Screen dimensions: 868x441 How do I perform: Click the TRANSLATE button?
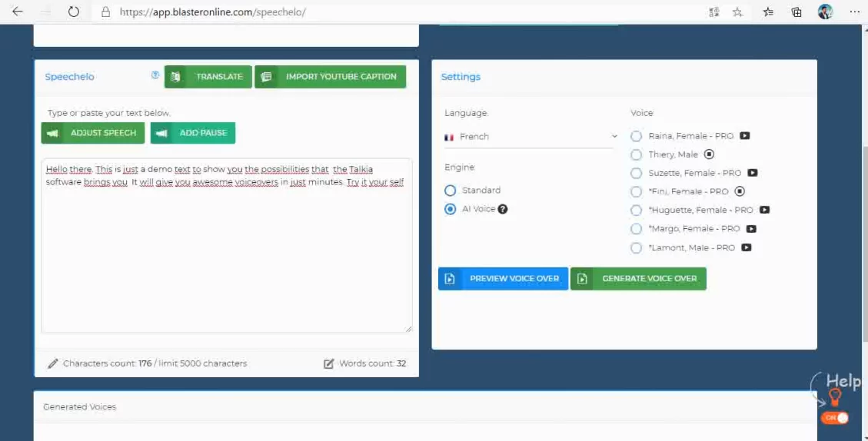(x=208, y=77)
